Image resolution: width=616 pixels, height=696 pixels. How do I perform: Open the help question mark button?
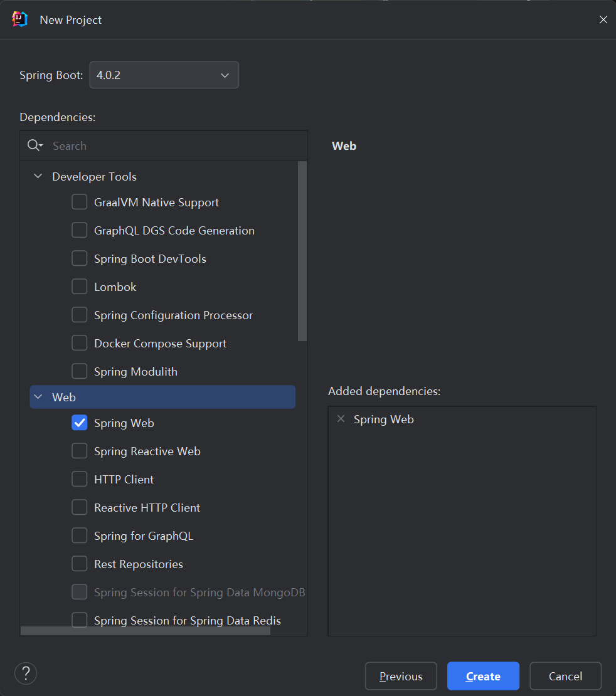click(26, 673)
